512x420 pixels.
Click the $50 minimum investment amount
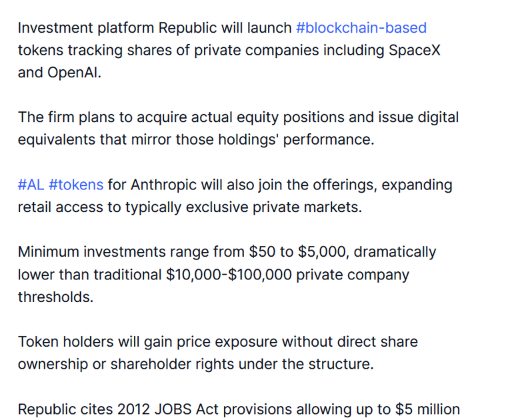[x=262, y=252]
